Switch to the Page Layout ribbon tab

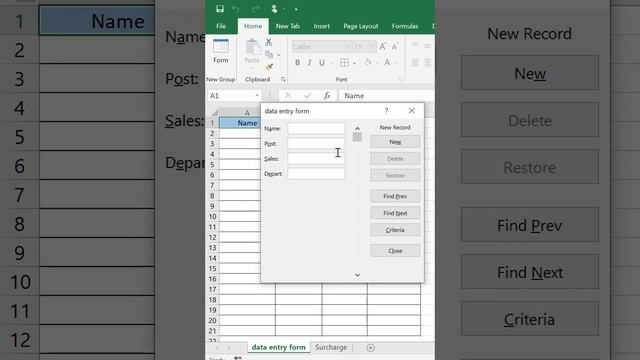(361, 26)
